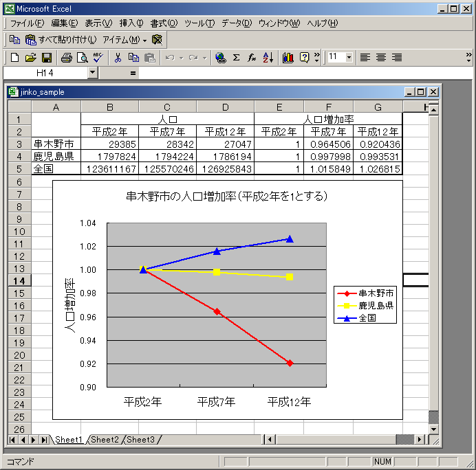Click the Print icon

[67, 57]
